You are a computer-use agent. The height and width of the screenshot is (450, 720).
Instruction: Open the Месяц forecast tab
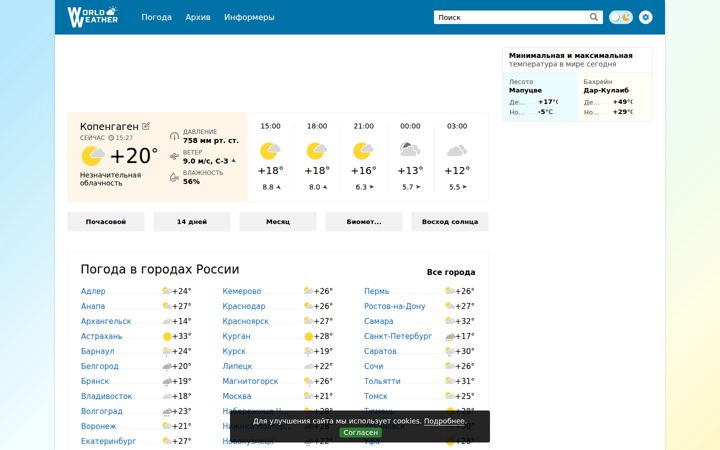[278, 222]
